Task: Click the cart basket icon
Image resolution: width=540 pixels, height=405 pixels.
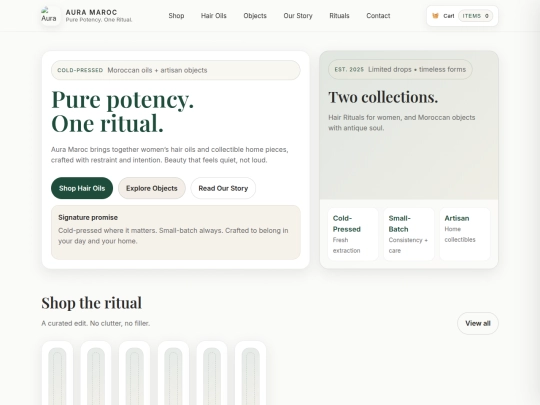Action: pos(435,16)
